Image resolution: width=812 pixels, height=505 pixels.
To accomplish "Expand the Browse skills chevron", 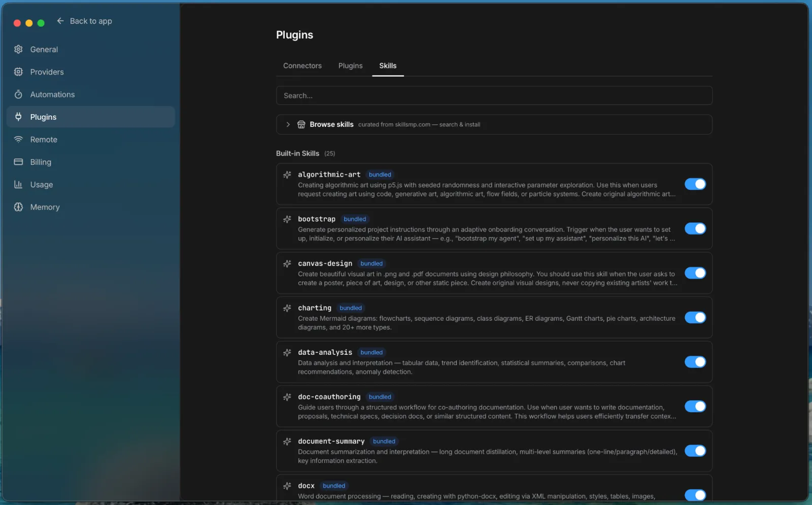I will [288, 124].
